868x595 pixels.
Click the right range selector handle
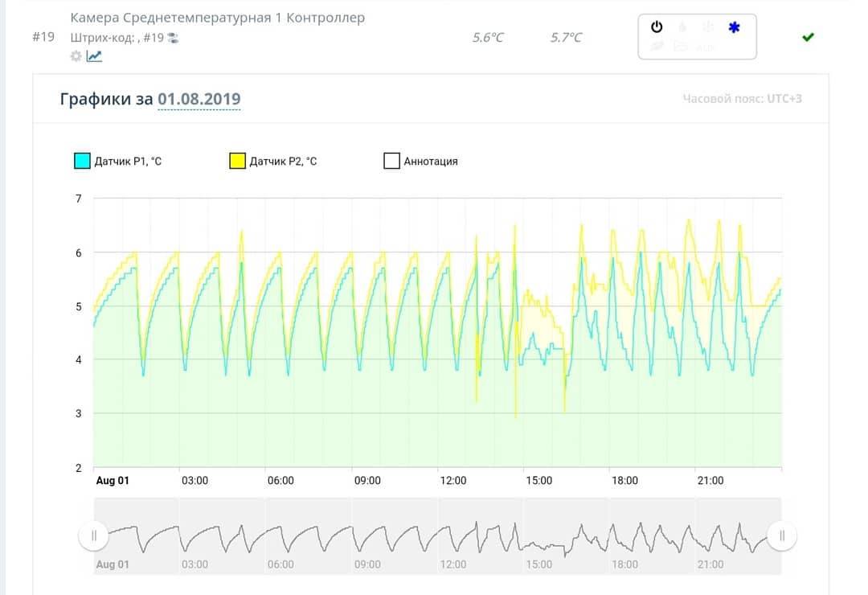coord(782,535)
